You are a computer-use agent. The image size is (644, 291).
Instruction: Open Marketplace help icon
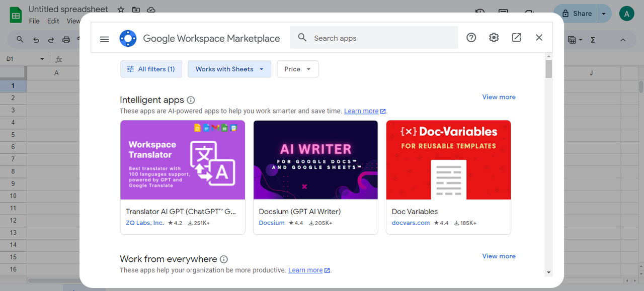(471, 38)
